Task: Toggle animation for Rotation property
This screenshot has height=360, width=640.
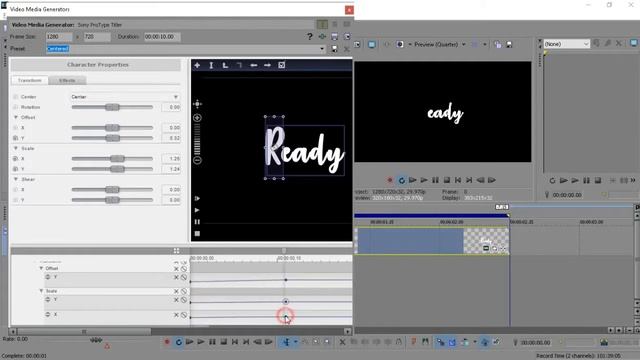Action: [16, 107]
